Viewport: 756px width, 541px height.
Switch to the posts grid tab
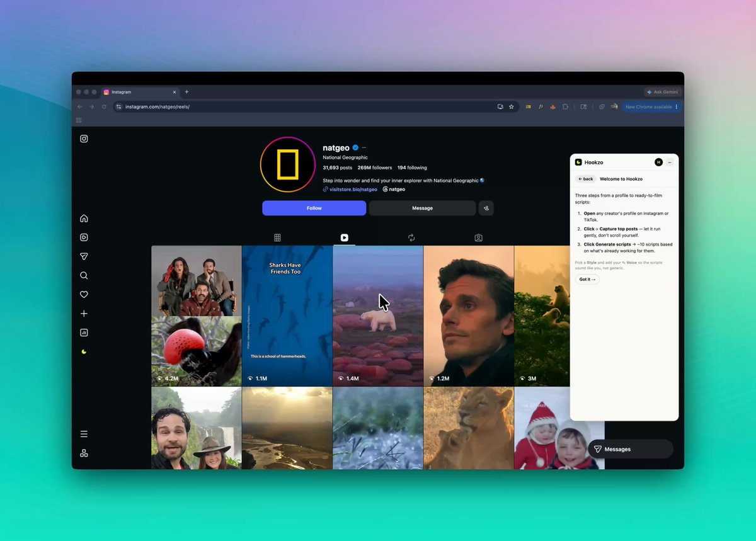coord(277,237)
